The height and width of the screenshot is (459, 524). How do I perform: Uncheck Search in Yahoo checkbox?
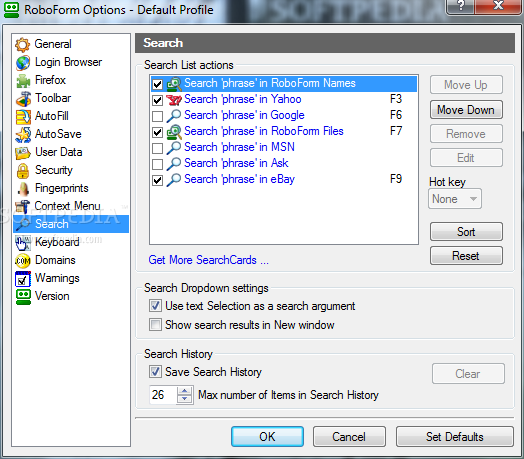pyautogui.click(x=157, y=100)
